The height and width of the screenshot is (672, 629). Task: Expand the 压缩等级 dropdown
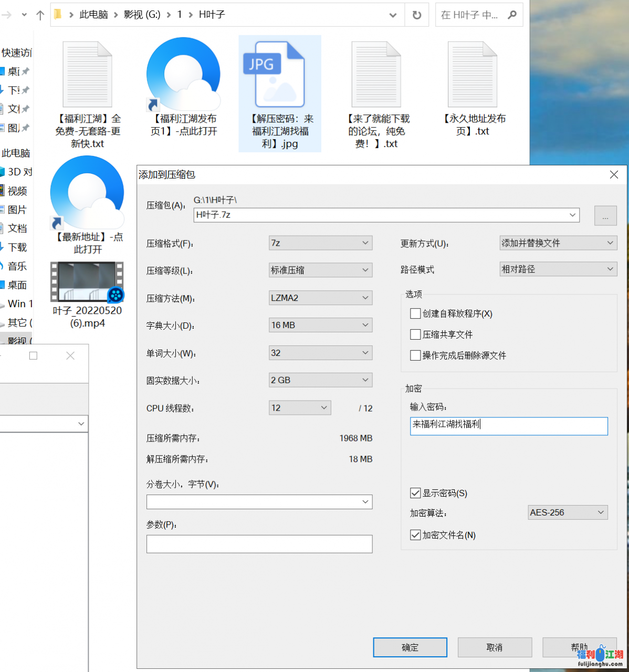[320, 270]
